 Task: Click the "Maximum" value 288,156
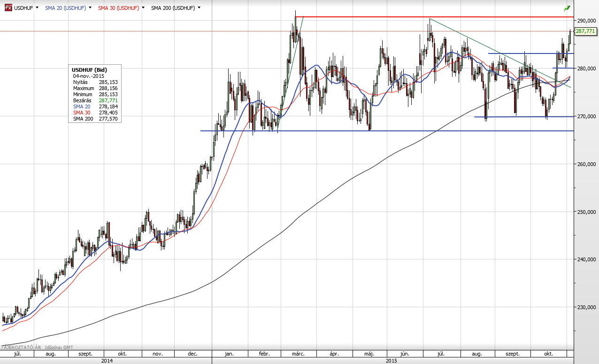tap(108, 88)
